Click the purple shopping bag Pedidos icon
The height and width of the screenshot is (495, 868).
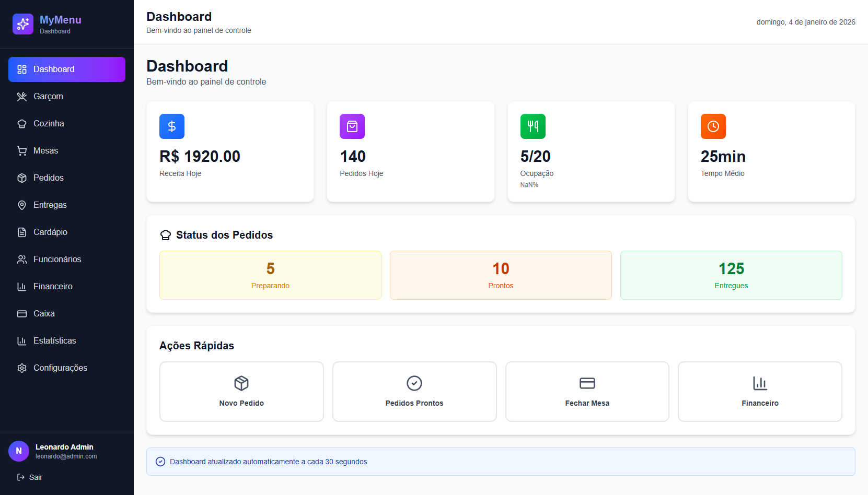pos(352,126)
